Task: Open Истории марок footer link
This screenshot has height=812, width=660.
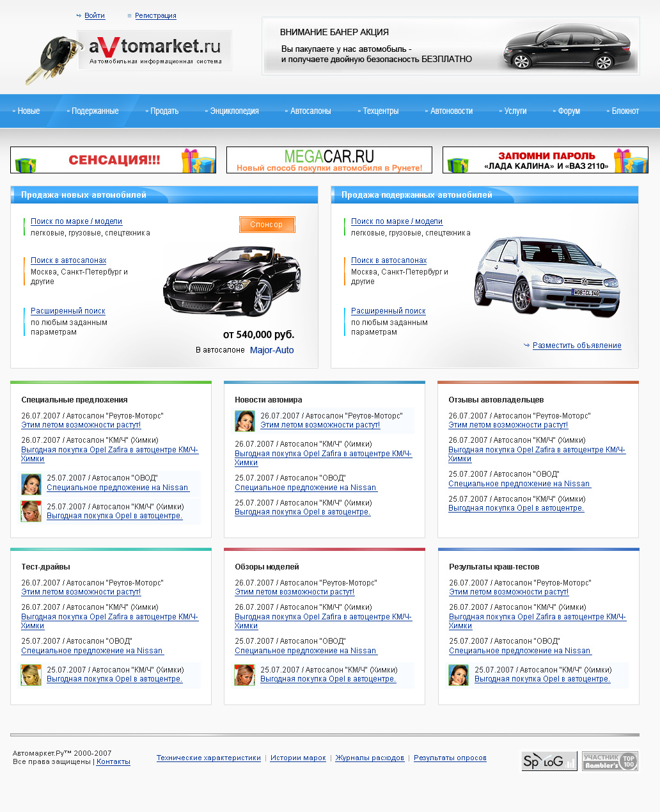Action: pyautogui.click(x=298, y=758)
